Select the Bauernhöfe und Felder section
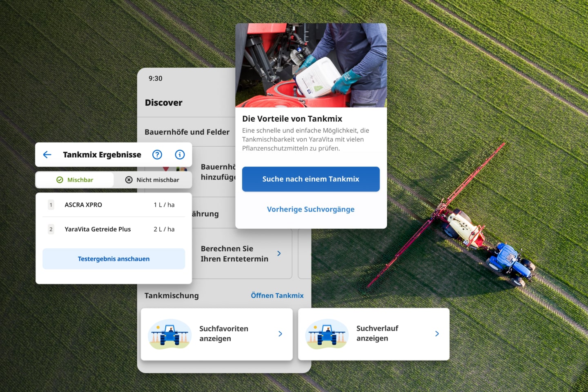This screenshot has height=392, width=588. [x=187, y=132]
